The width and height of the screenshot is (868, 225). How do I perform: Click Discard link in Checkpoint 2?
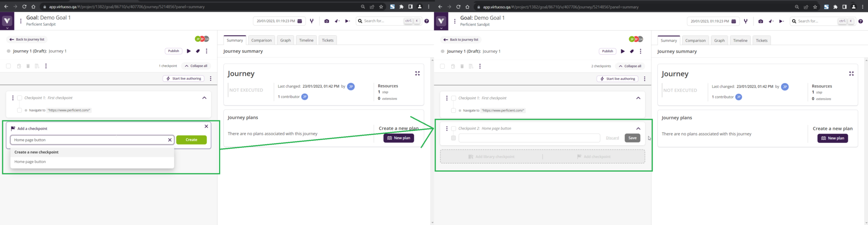pos(612,138)
